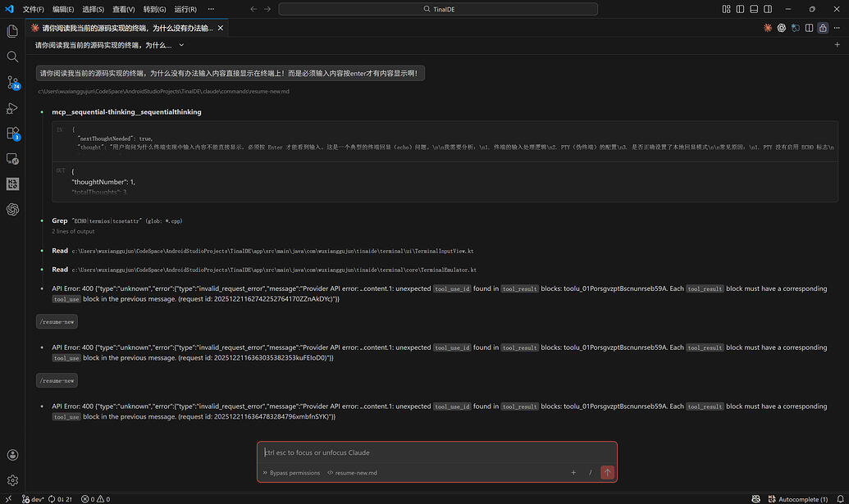
Task: Open the Remote Explorer activity bar icon
Action: click(x=12, y=158)
